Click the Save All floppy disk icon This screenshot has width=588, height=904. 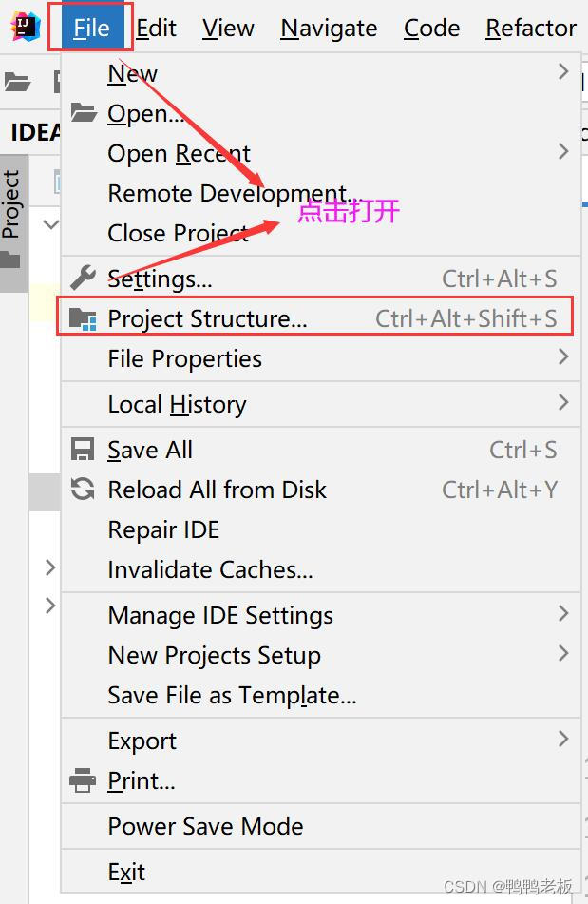point(84,449)
